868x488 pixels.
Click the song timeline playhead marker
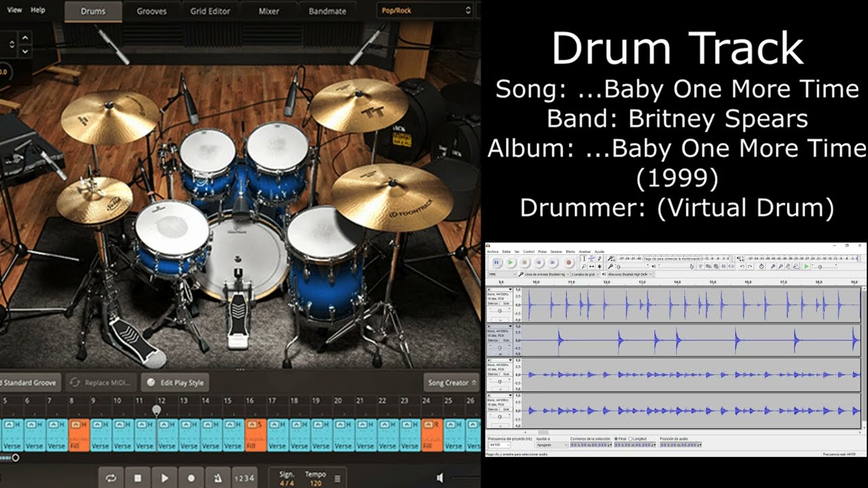[x=157, y=409]
